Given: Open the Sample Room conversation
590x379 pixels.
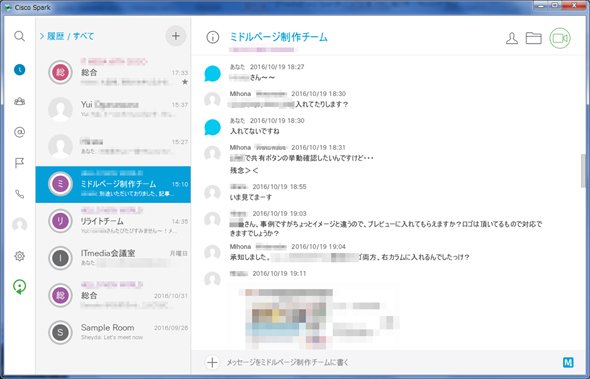Looking at the screenshot, I should [113, 332].
